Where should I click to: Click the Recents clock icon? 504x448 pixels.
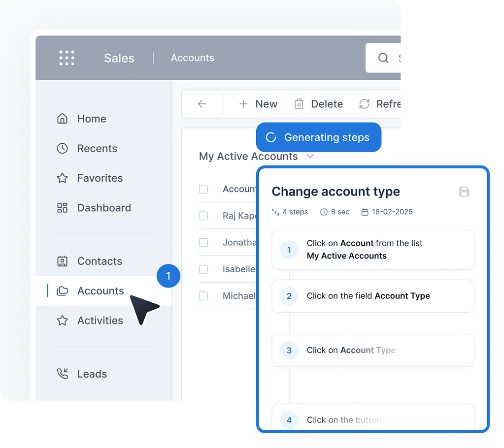tap(62, 148)
